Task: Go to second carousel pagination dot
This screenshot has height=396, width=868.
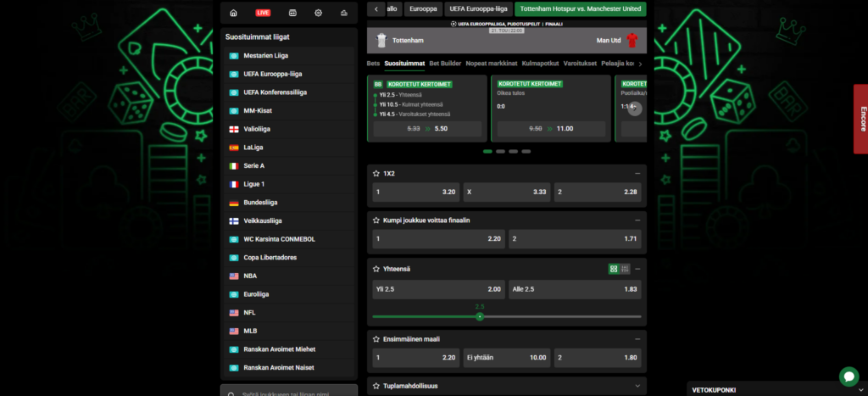Action: pos(500,151)
